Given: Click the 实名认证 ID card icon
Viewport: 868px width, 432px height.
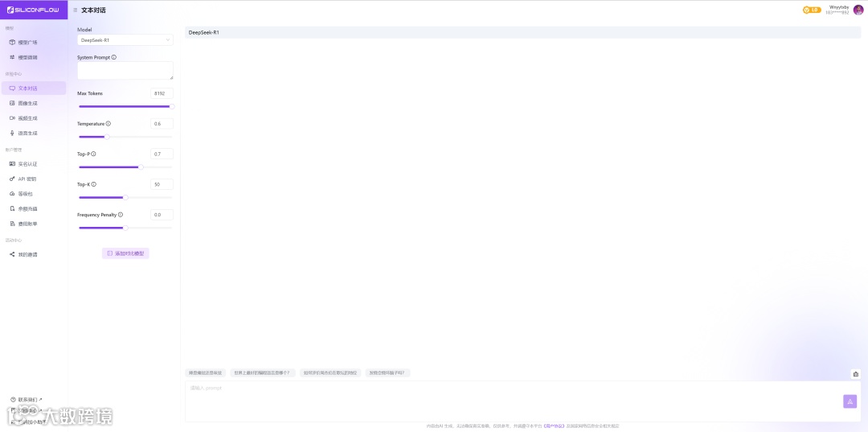Looking at the screenshot, I should pos(12,164).
